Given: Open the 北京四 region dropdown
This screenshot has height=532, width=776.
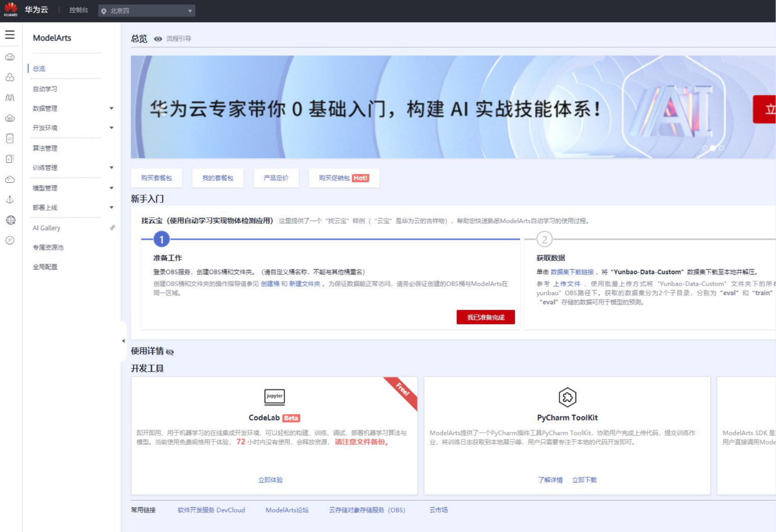Looking at the screenshot, I should point(147,11).
